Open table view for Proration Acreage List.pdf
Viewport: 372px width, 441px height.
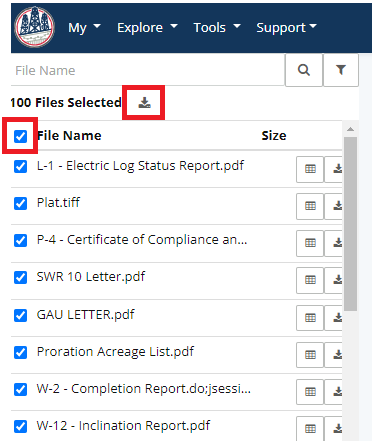coord(310,355)
